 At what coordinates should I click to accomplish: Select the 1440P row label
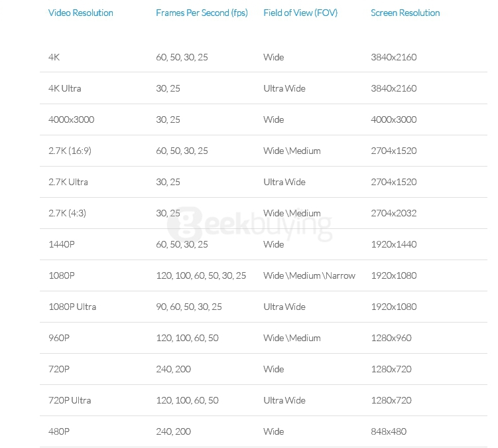tap(62, 244)
